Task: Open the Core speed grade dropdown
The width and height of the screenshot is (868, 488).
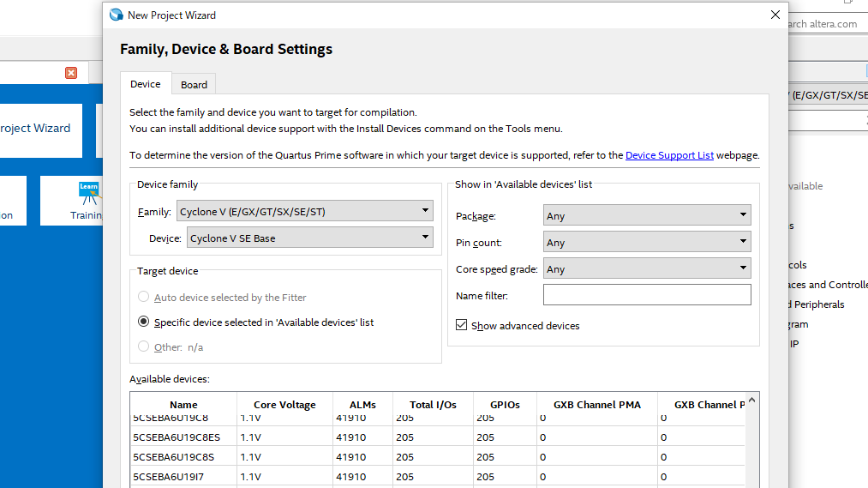Action: click(647, 268)
